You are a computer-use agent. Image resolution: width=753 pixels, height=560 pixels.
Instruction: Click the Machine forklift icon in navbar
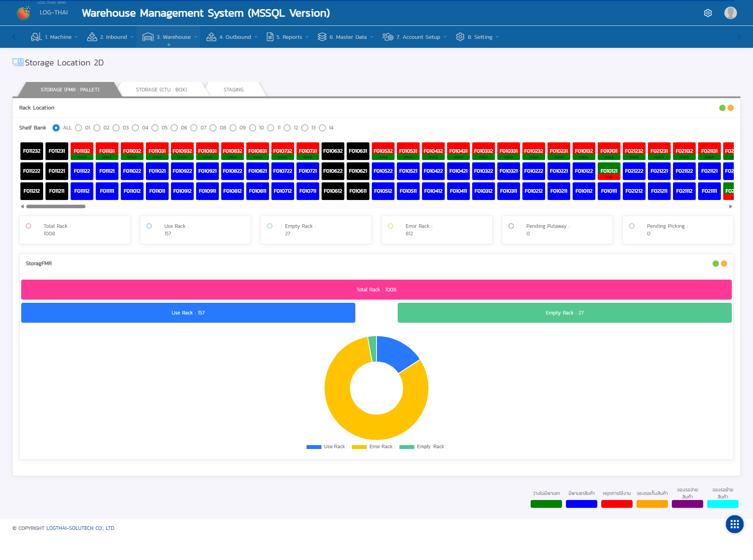(36, 37)
